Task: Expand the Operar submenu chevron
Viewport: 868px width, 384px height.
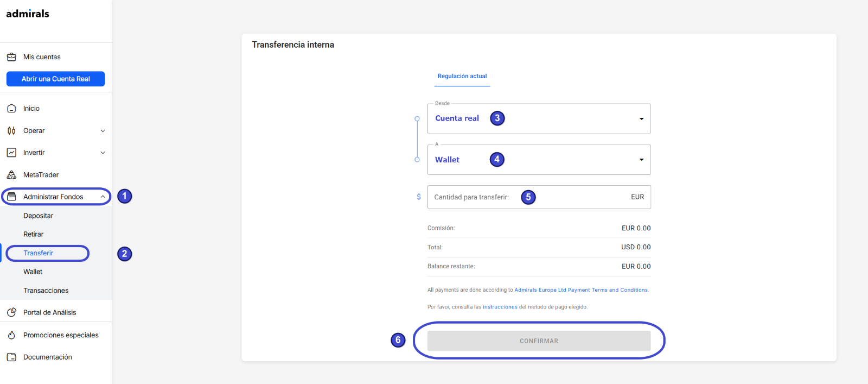Action: 103,131
